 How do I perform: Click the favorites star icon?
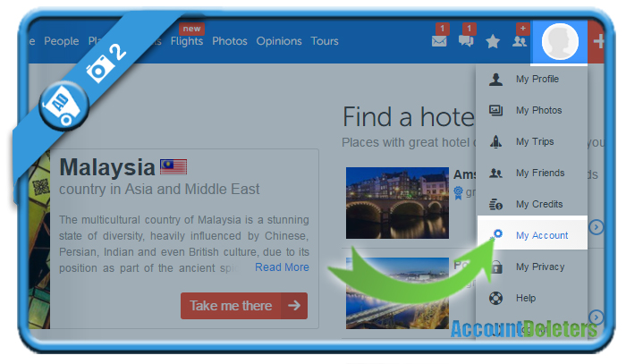pos(493,41)
